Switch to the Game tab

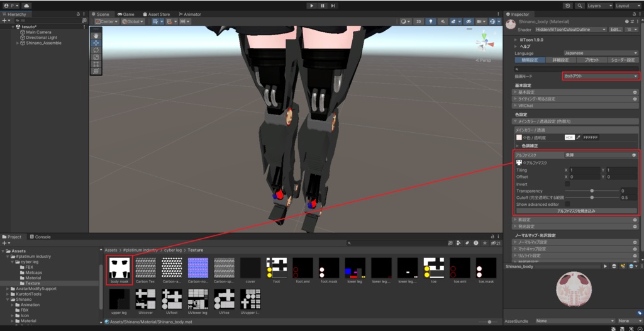126,14
